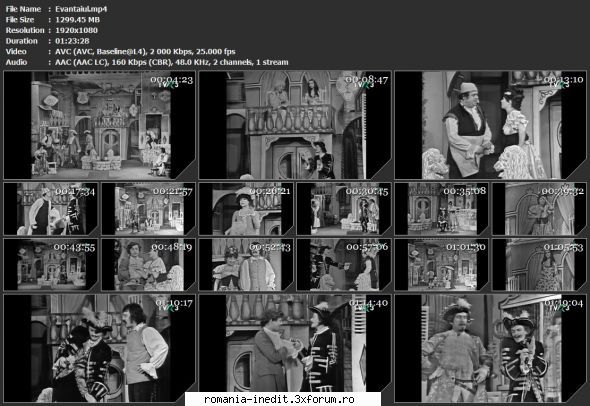Screen dimensions: 590x406
Task: View the large frame at 01:19:04
Action: [490, 348]
